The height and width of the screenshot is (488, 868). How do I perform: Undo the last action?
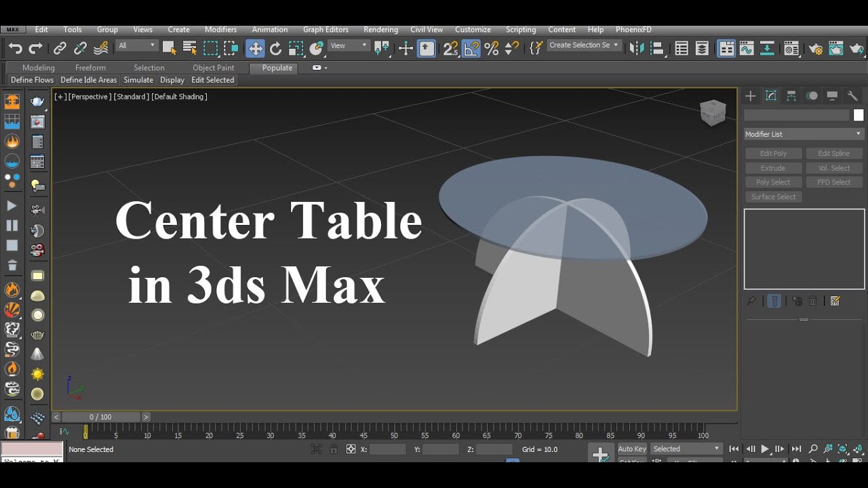point(15,48)
